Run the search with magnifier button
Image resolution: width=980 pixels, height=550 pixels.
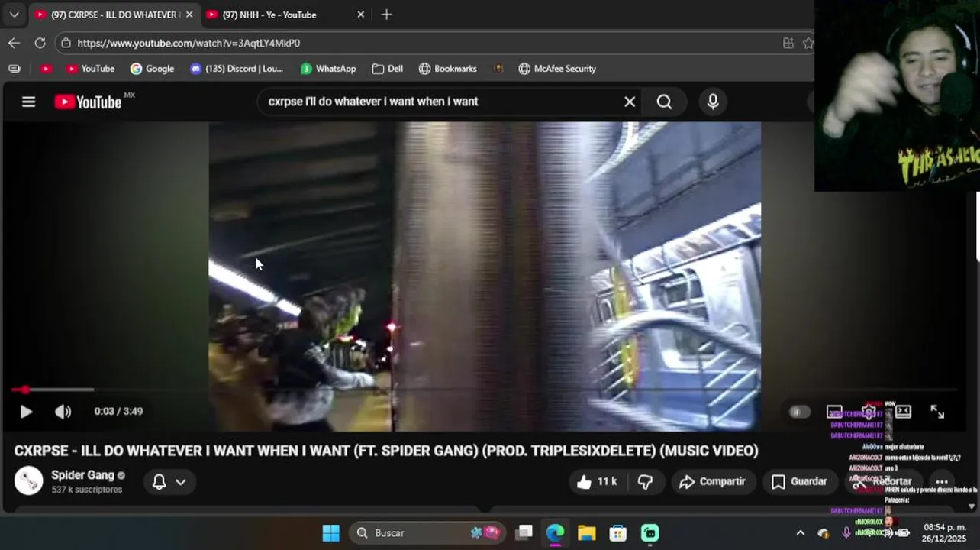click(664, 102)
